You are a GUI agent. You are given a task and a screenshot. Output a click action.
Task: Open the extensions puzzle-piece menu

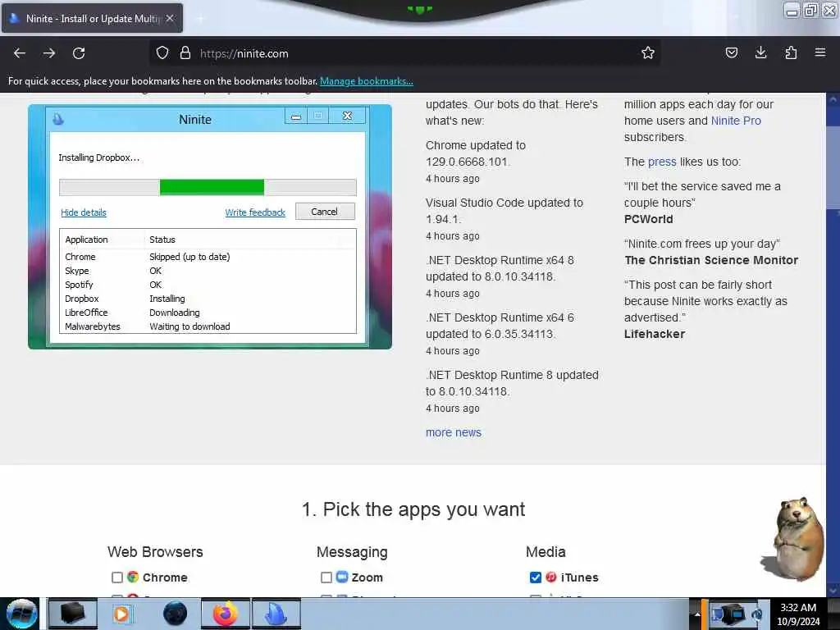click(x=791, y=52)
